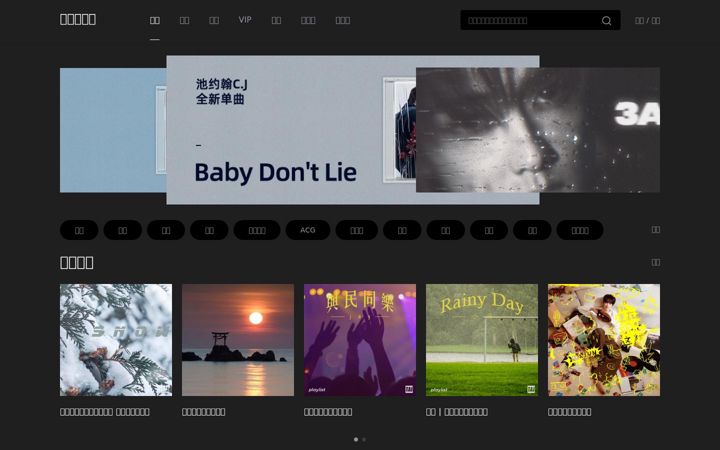Select the category pill just before ACG
Image resolution: width=720 pixels, height=450 pixels.
click(257, 230)
